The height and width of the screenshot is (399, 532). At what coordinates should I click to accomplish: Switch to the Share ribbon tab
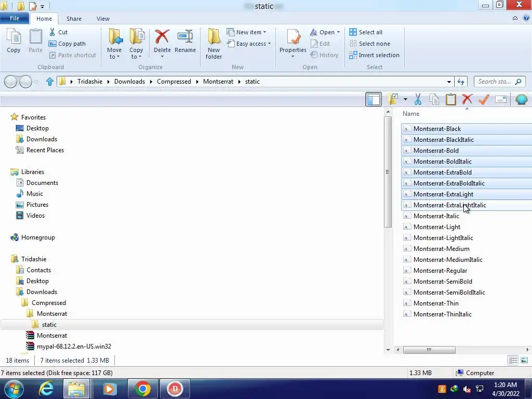pyautogui.click(x=74, y=19)
